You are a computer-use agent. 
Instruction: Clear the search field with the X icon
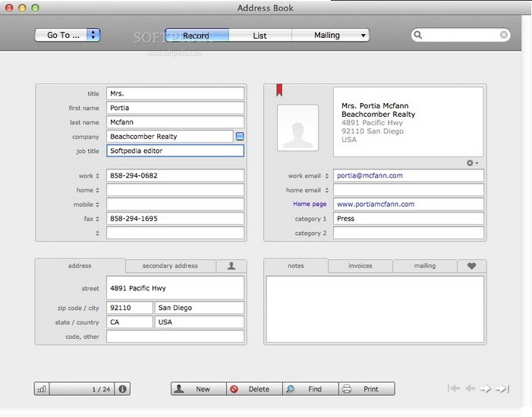[503, 35]
